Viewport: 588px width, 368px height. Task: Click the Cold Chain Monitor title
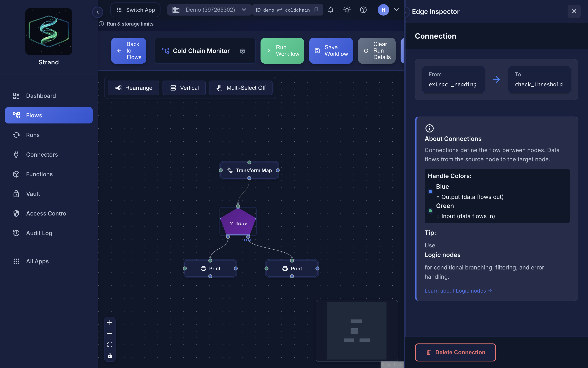point(201,51)
